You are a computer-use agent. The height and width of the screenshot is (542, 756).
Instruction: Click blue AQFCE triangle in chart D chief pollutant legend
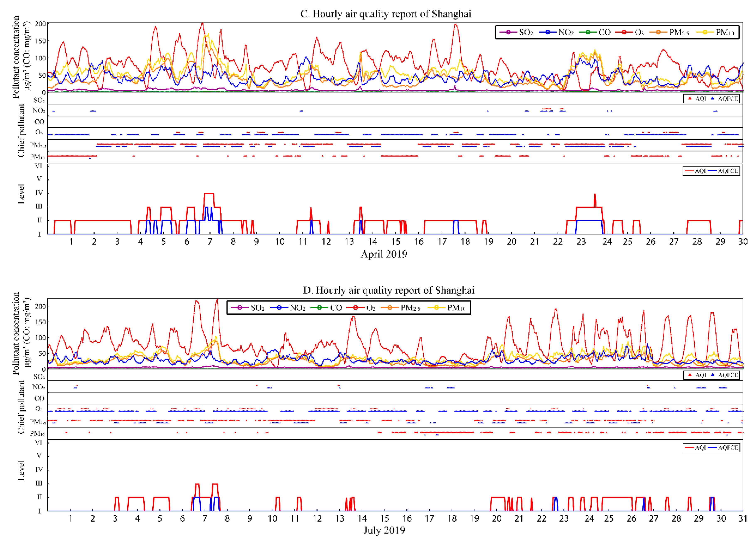[712, 375]
